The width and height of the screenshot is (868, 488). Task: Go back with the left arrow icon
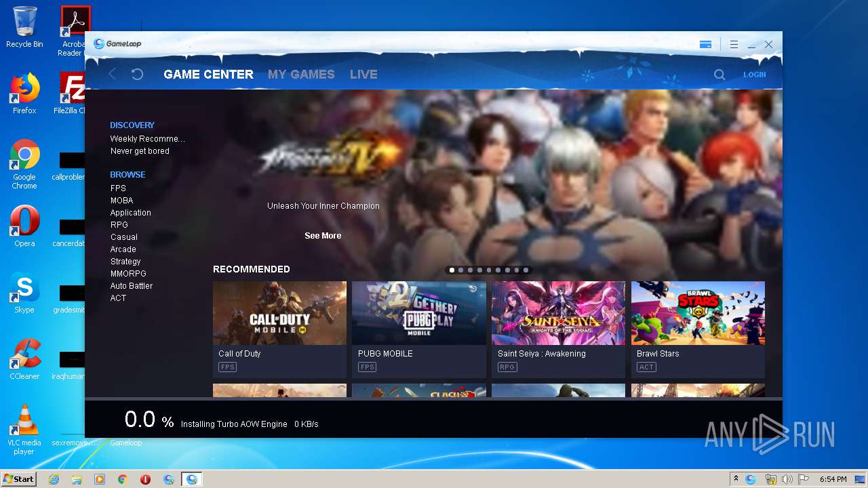(113, 75)
